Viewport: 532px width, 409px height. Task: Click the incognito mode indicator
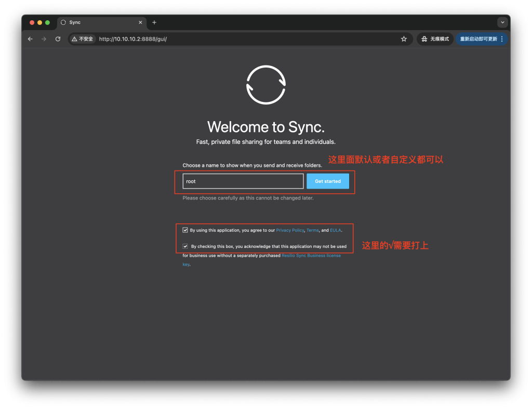pyautogui.click(x=435, y=39)
